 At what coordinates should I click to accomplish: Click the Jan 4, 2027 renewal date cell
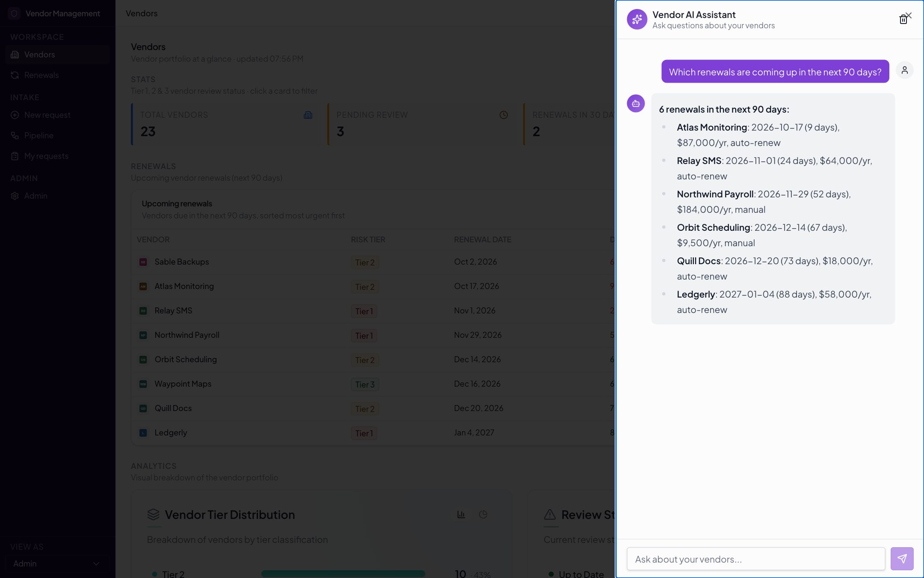click(474, 432)
